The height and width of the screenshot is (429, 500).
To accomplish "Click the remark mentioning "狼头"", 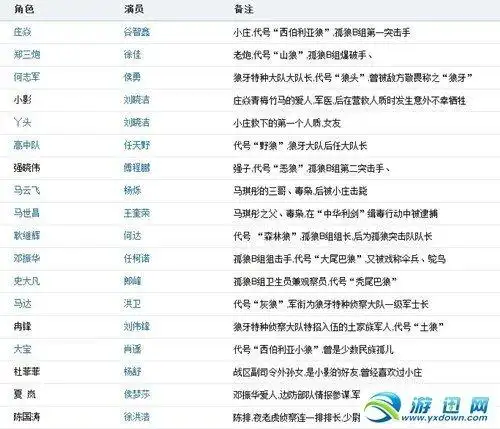I will point(353,78).
